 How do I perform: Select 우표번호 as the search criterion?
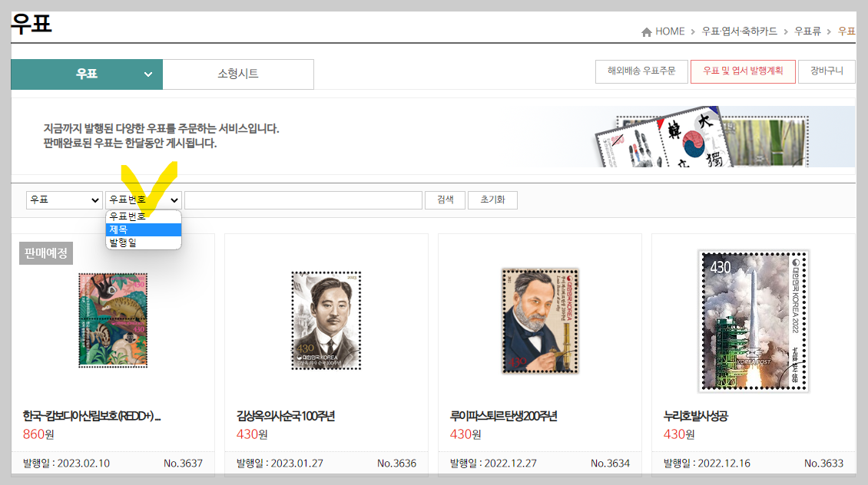coord(129,216)
